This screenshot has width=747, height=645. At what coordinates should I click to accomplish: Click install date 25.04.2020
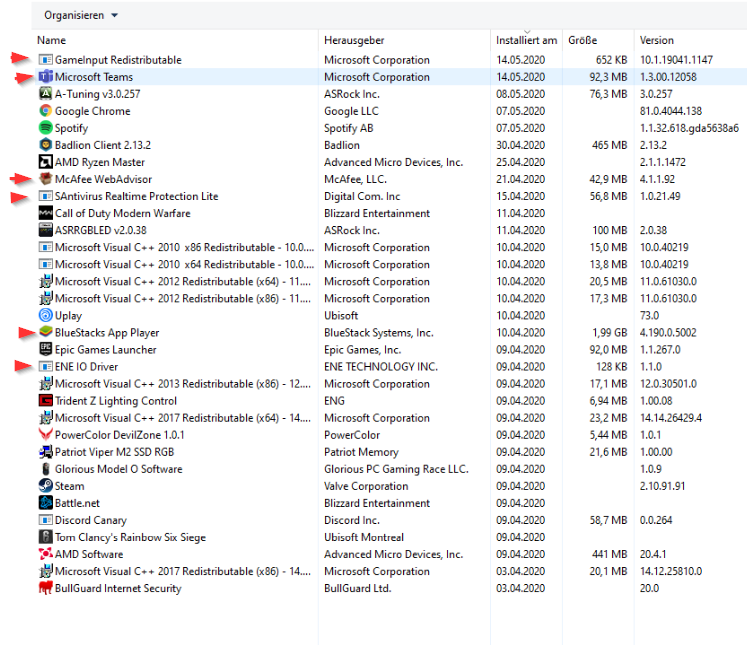pyautogui.click(x=520, y=162)
